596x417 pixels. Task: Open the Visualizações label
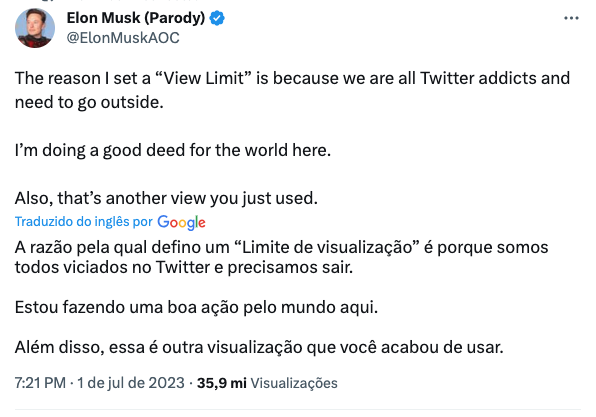coord(294,383)
